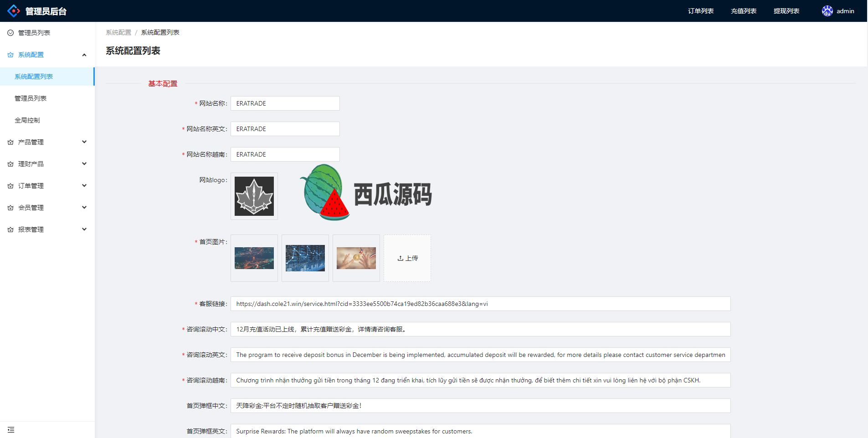Viewport: 868px width, 438px height.
Task: Click the crown icon beside 会员管理
Action: pos(10,208)
